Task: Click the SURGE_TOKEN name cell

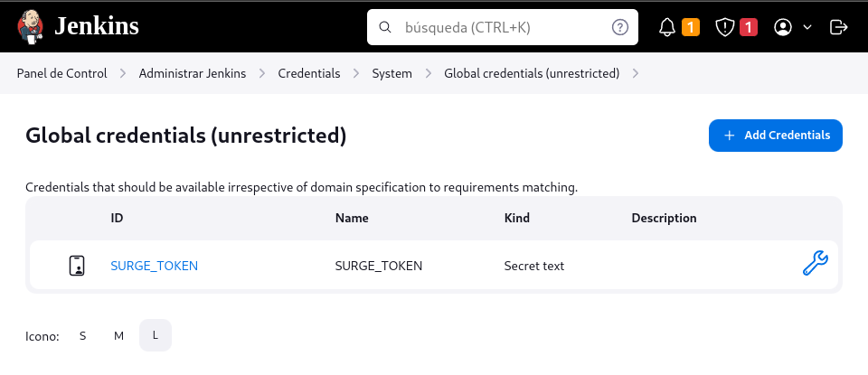Action: click(x=379, y=266)
